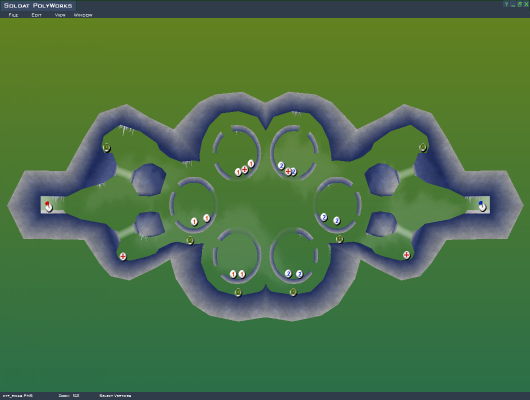Select grenade kit below the left middle ring

[190, 240]
